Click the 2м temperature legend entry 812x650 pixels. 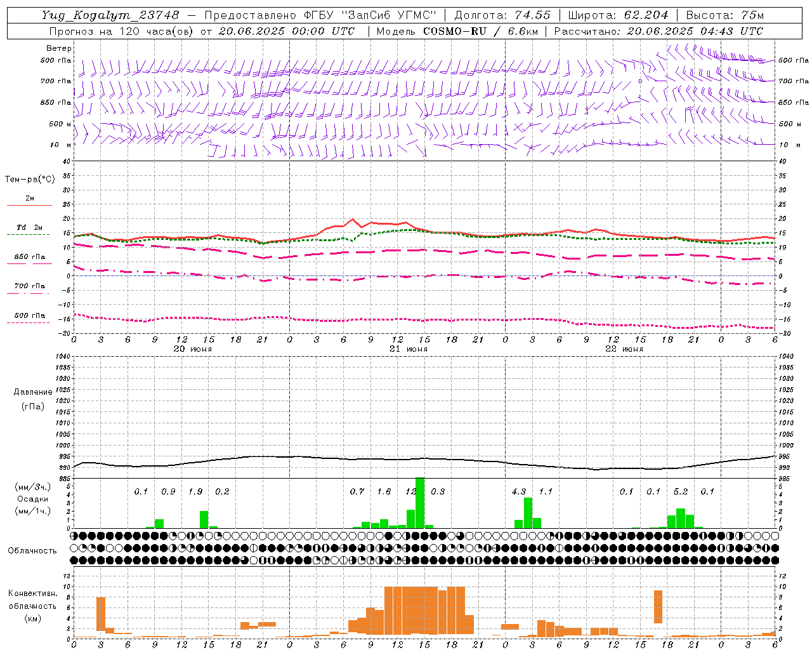29,199
